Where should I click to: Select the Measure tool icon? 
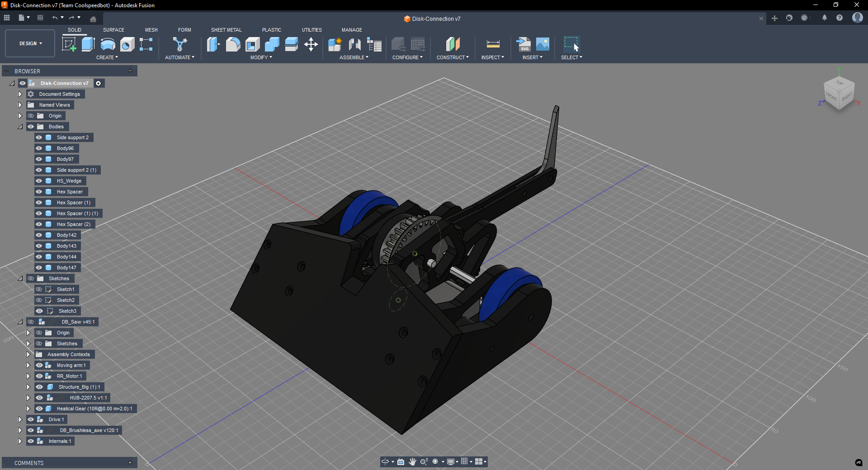tap(493, 44)
